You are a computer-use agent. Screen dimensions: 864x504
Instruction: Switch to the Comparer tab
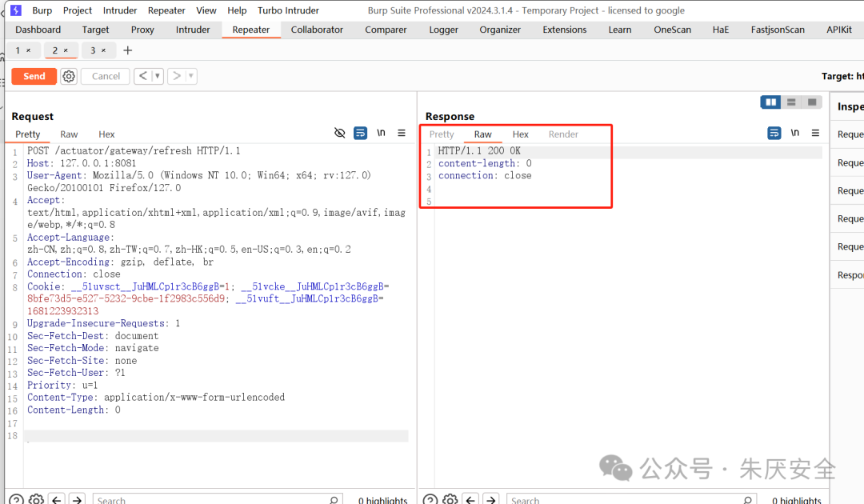(386, 30)
